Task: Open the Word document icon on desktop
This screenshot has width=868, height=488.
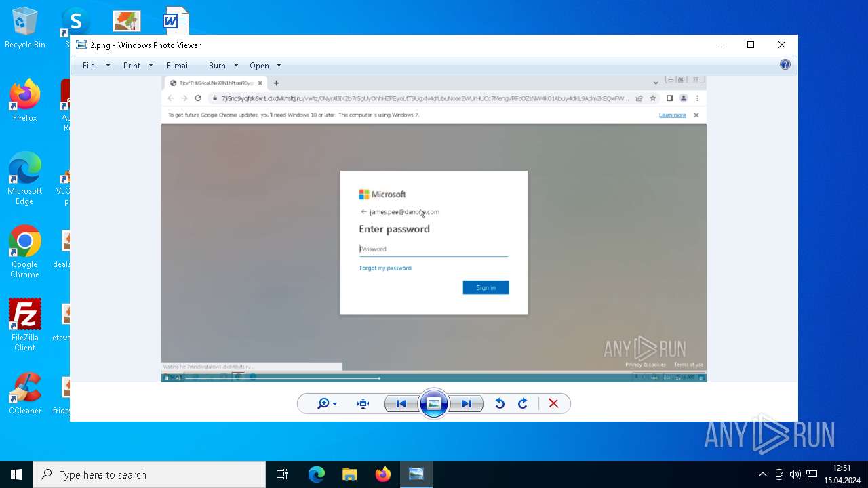Action: pos(176,20)
